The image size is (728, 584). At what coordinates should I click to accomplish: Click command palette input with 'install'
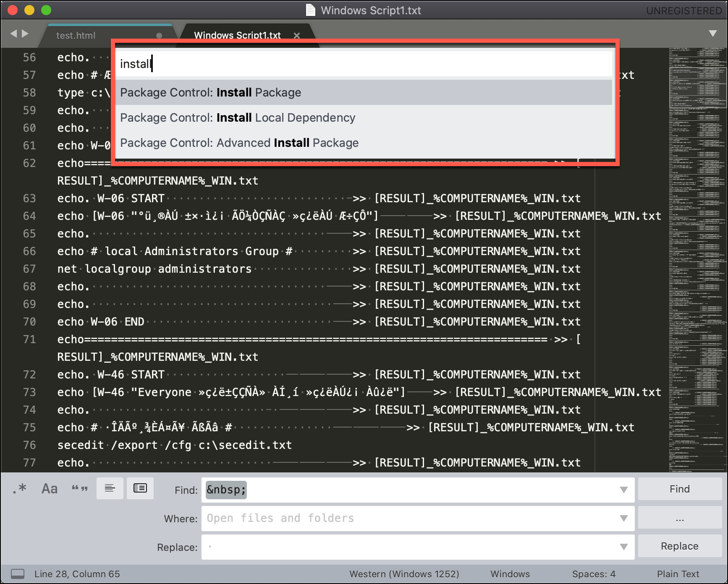pos(364,64)
